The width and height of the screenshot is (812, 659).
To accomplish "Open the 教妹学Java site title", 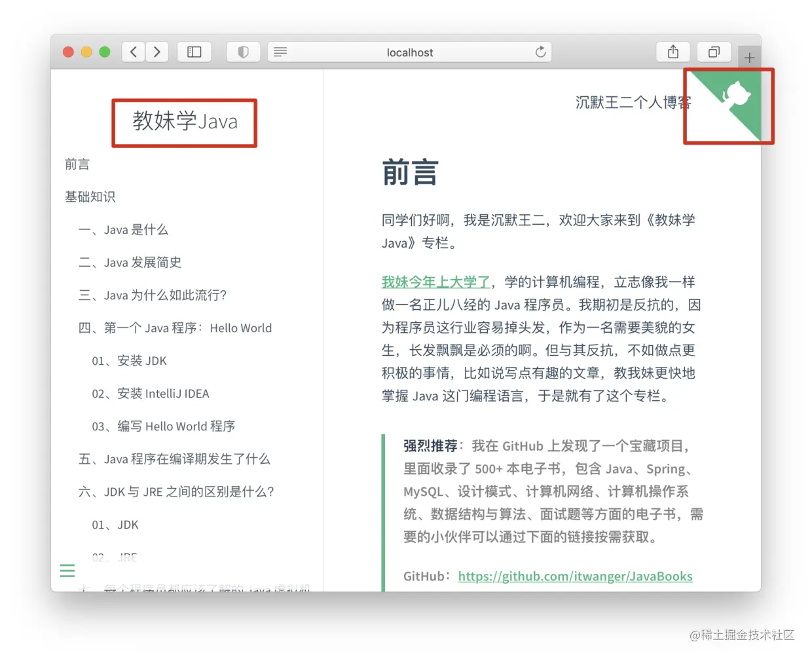I will tap(185, 121).
